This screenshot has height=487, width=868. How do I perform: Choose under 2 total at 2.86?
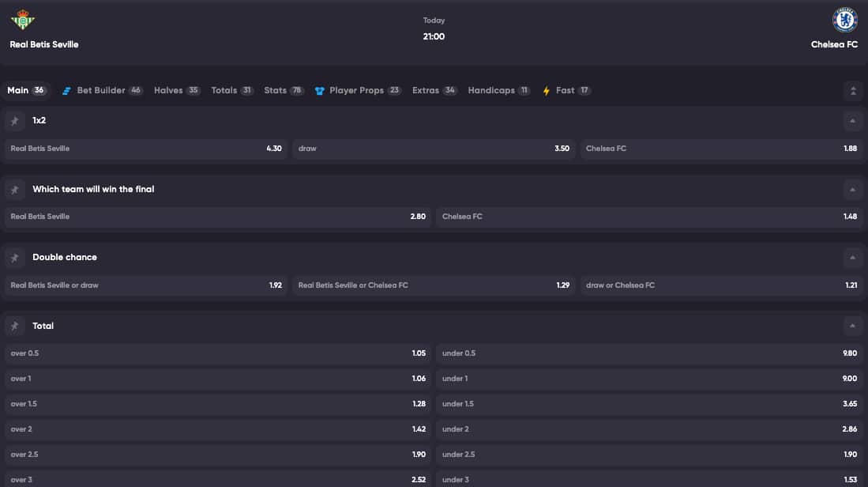650,429
